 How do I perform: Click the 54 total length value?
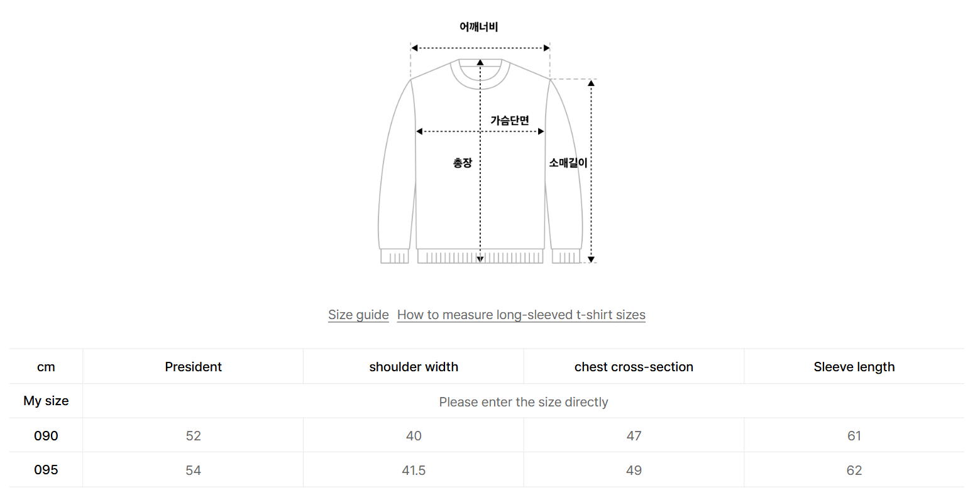pyautogui.click(x=193, y=471)
